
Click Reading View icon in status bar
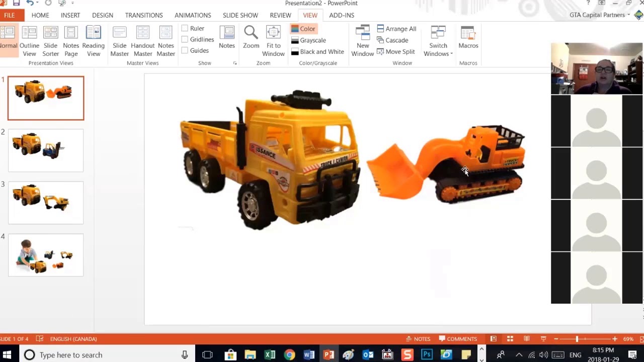(x=526, y=339)
